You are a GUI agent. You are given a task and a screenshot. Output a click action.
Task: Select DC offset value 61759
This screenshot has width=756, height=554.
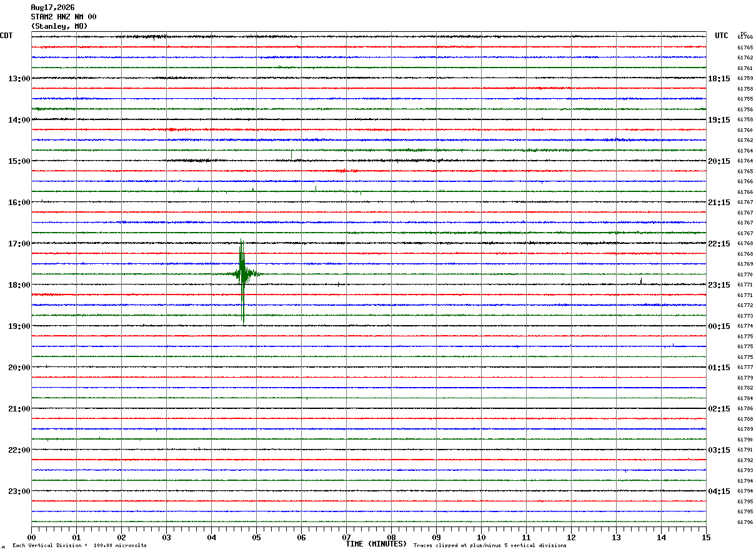[x=745, y=79]
